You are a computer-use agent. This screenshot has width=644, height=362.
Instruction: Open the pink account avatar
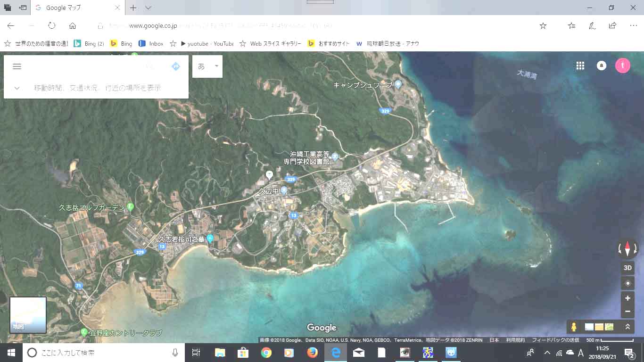click(623, 66)
